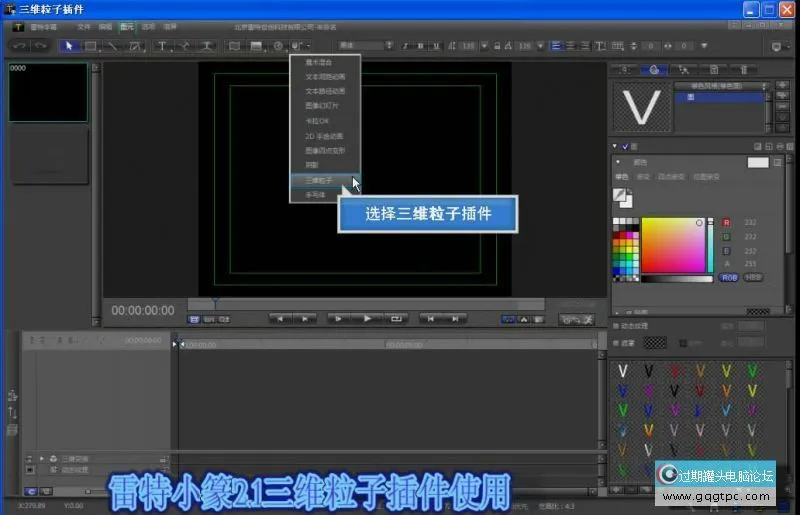
Task: Redo the action in toolbar
Action: [40, 46]
